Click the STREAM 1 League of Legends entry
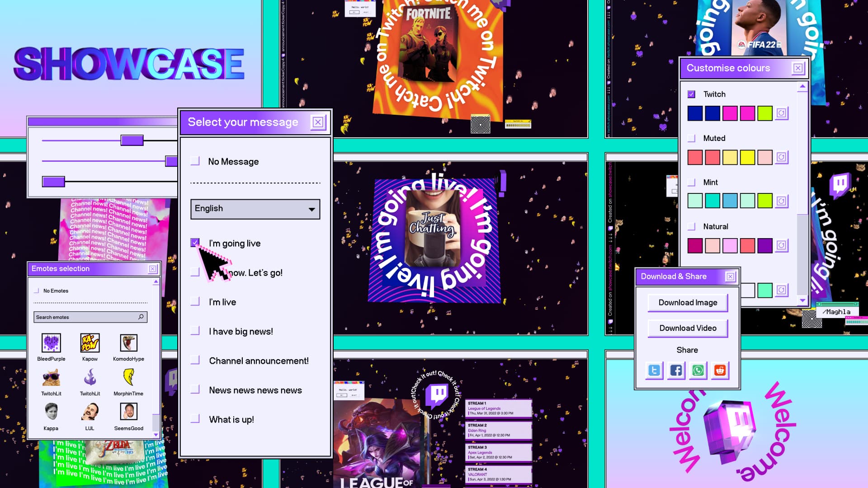 (498, 408)
